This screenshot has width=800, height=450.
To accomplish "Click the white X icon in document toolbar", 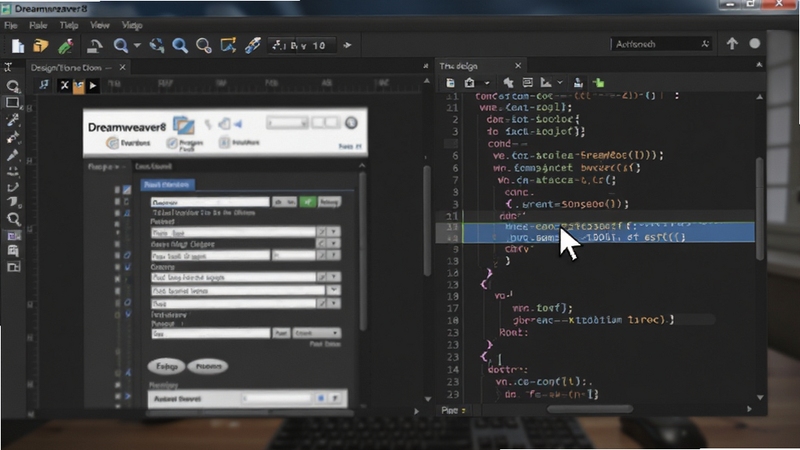I will 64,86.
